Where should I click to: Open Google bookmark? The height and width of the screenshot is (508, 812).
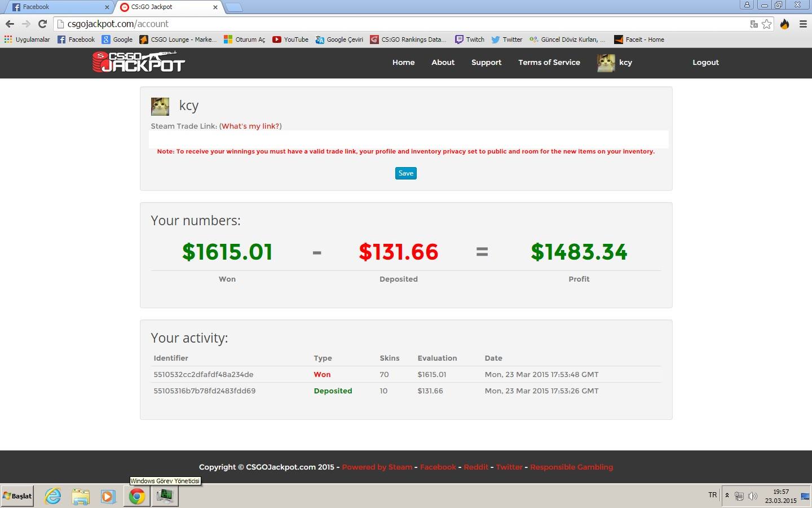[x=117, y=40]
